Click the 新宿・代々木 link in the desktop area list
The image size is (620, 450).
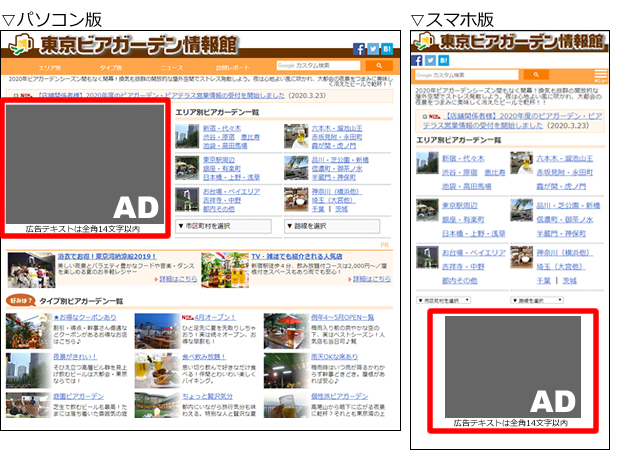222,129
